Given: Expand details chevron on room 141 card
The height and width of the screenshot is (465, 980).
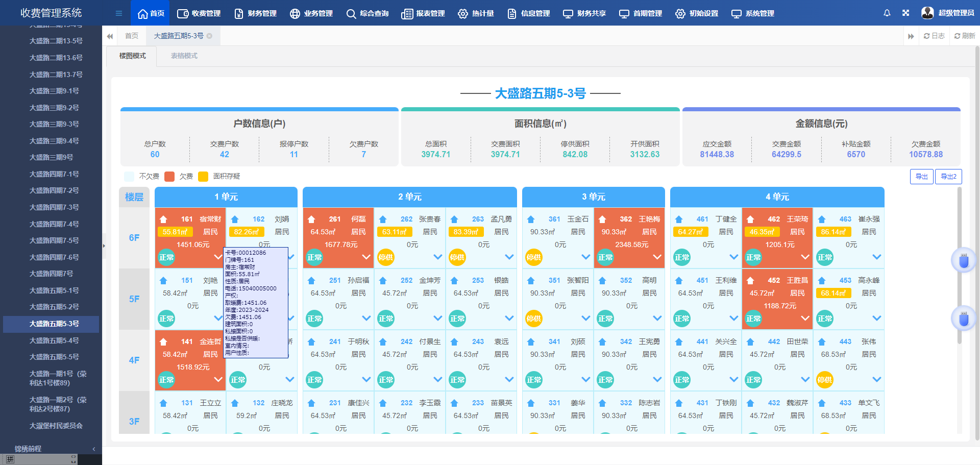Looking at the screenshot, I should tap(219, 379).
